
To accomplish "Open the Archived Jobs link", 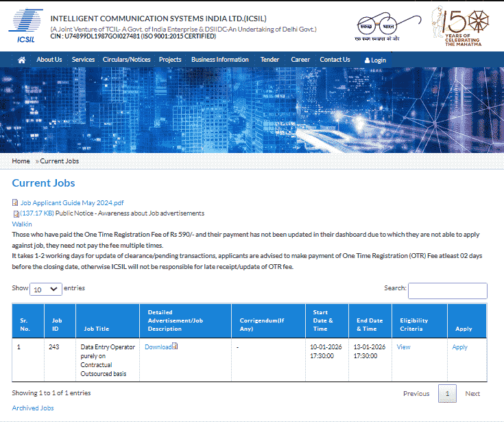I will pos(33,408).
